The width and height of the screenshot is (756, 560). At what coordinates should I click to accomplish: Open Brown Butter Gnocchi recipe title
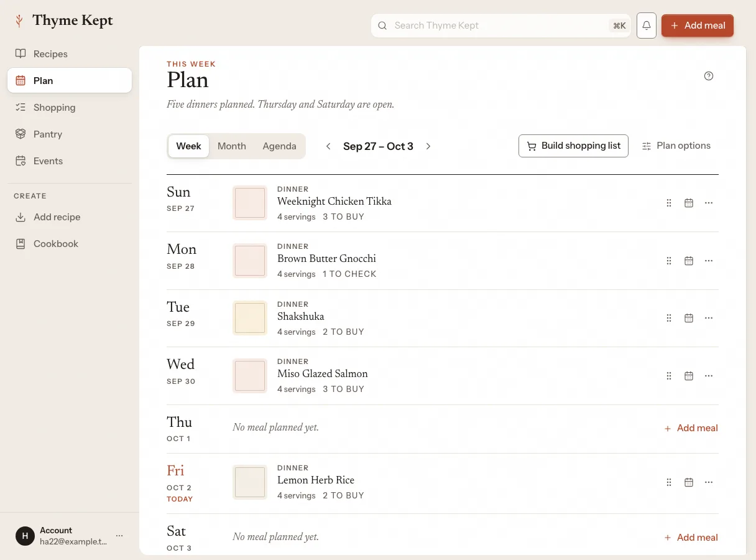pos(326,259)
